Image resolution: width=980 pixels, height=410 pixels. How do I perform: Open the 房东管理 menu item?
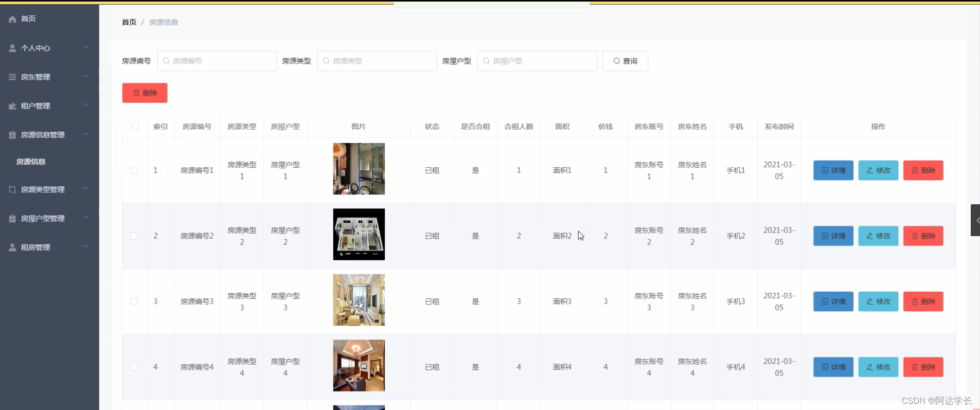(49, 77)
